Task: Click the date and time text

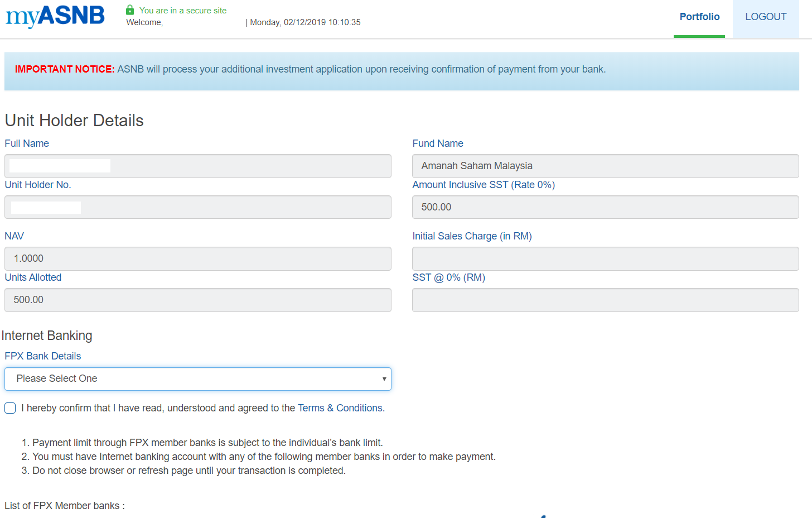Action: [306, 22]
